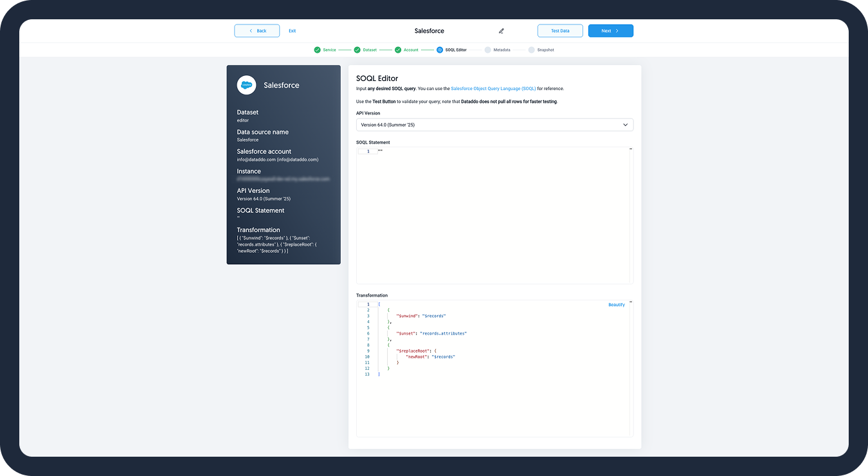Open the API Version dropdown
The height and width of the screenshot is (476, 868).
coord(494,125)
